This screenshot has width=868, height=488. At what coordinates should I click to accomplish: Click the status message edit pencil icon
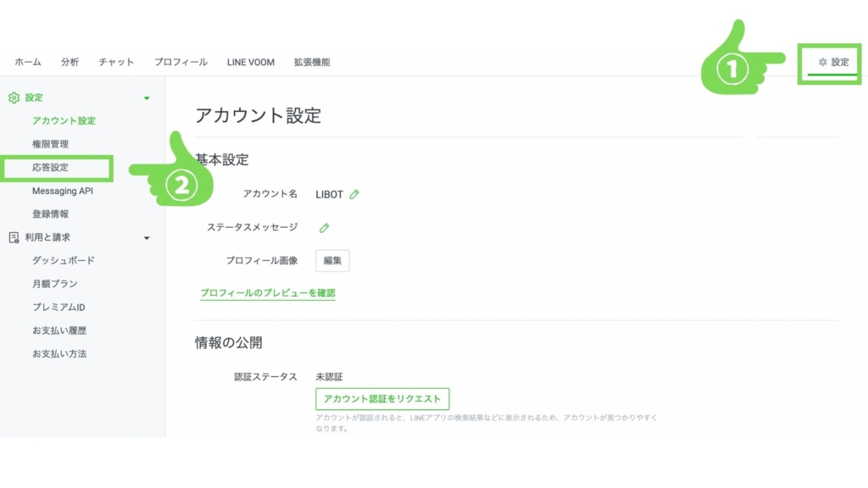pos(324,228)
